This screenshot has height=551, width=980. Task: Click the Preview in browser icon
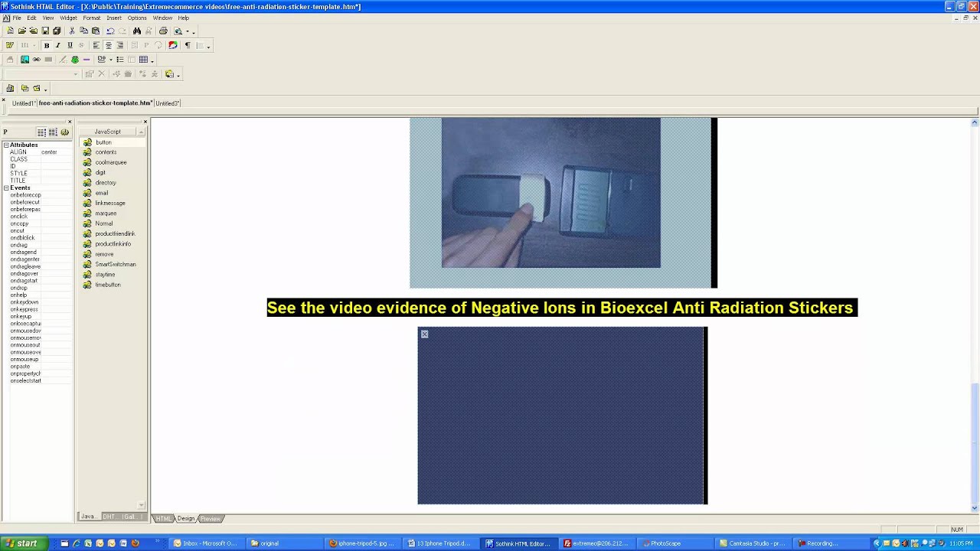[x=178, y=31]
